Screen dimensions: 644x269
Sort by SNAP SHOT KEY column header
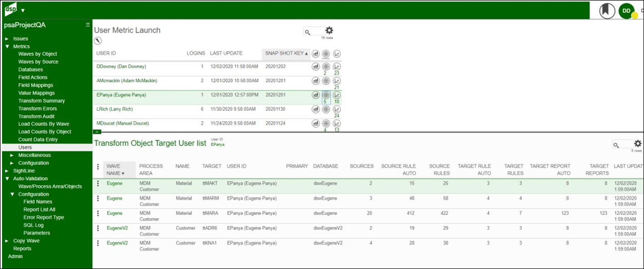click(x=286, y=53)
